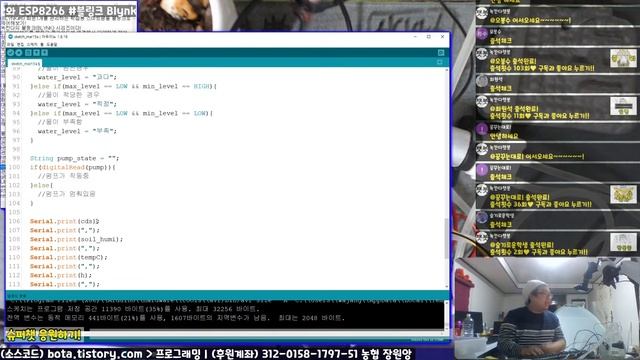Viewport: 640px width, 360px height.
Task: Click the sticker image beside the 슬기로운학생 attendance message
Action: tap(623, 242)
